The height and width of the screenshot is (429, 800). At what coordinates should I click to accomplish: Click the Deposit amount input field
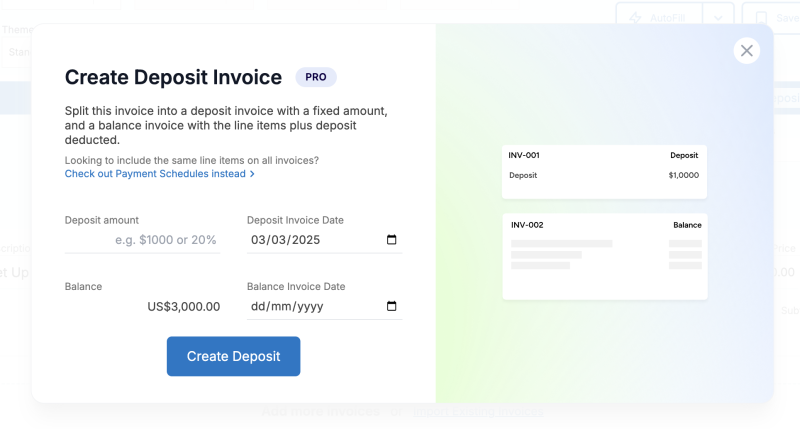(x=142, y=240)
